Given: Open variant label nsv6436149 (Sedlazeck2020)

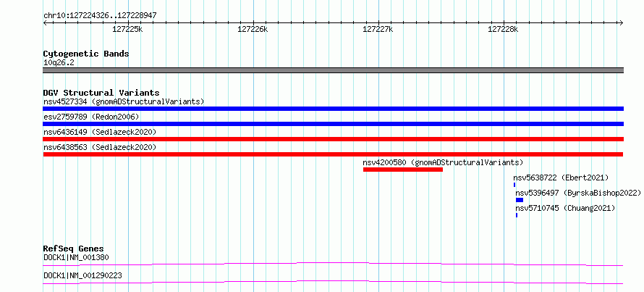Looking at the screenshot, I should (x=100, y=132).
